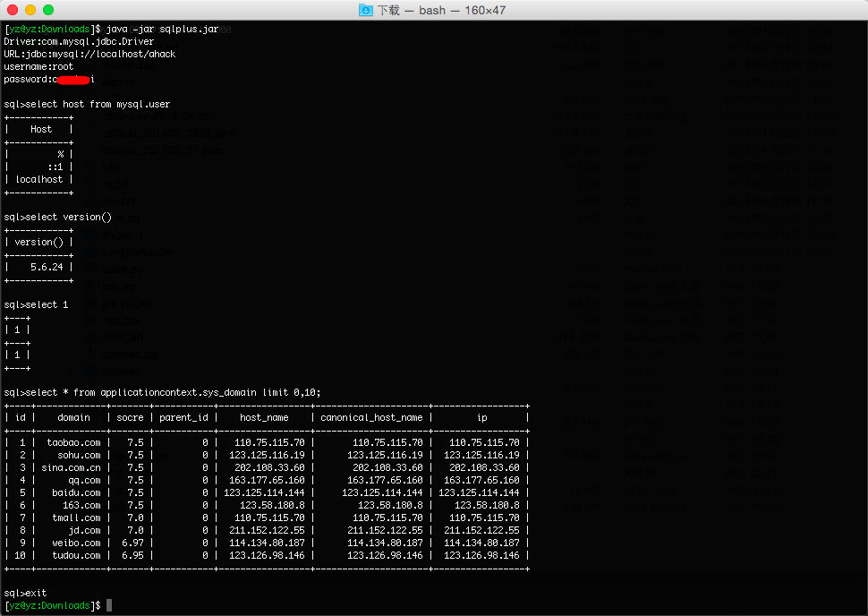
Task: Click the "6.97" socre value
Action: (x=132, y=543)
